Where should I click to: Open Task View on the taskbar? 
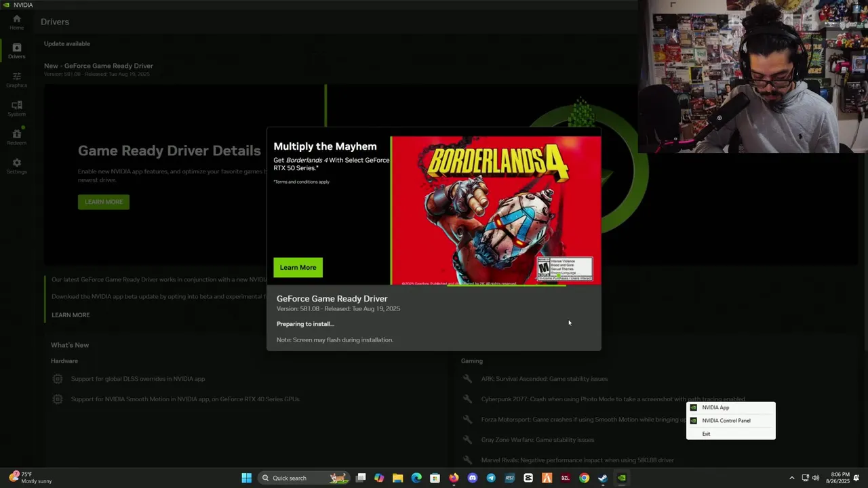[x=361, y=478]
